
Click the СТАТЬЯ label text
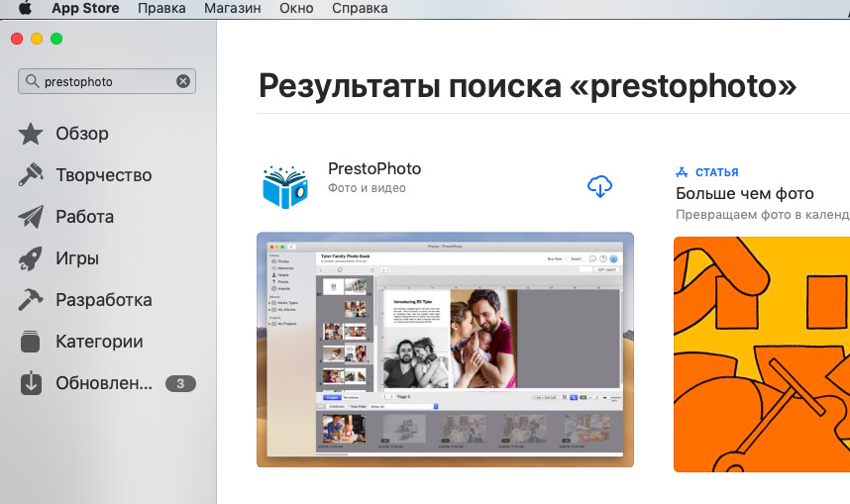(716, 172)
